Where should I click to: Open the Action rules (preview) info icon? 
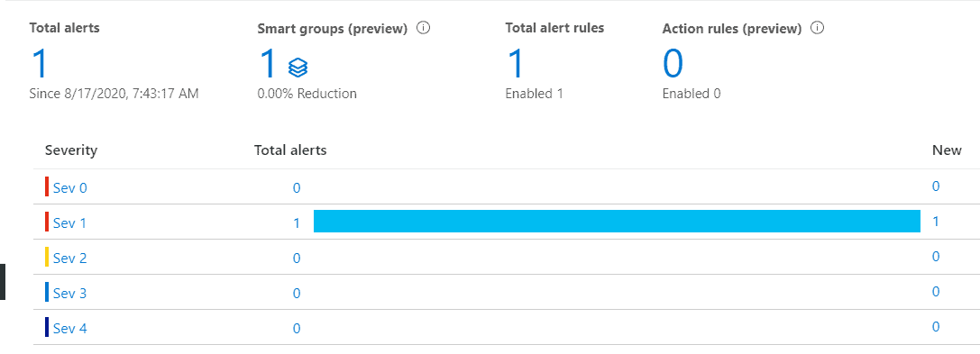point(817,28)
